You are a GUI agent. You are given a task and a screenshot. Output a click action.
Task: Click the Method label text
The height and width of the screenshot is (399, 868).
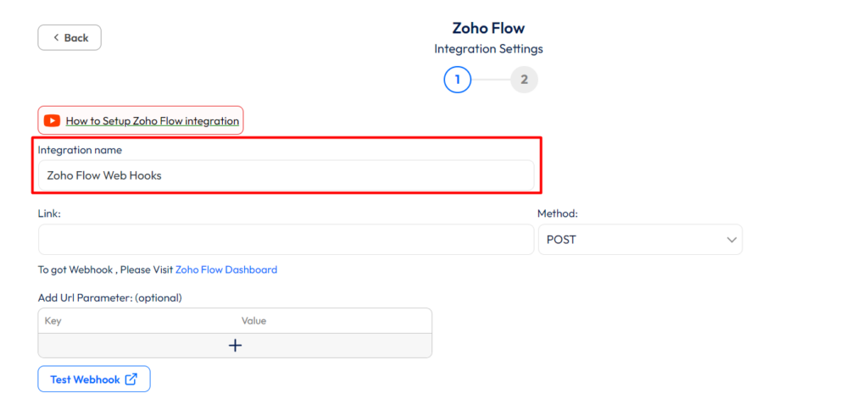[x=558, y=213]
